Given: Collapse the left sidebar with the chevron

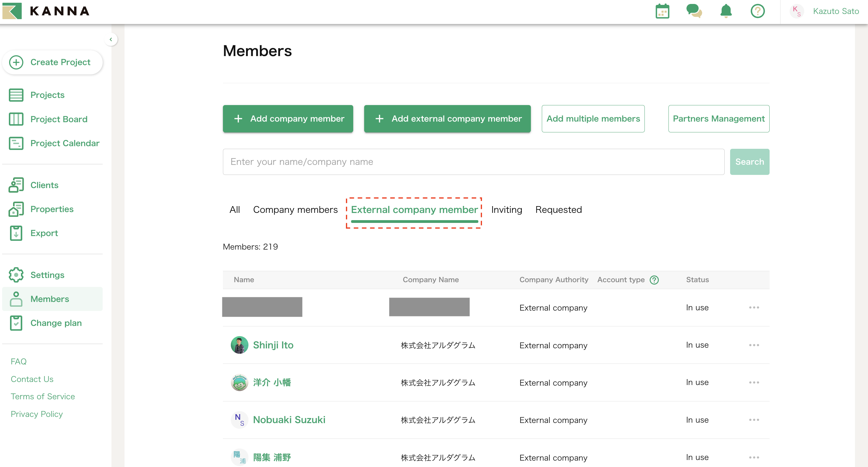Looking at the screenshot, I should pyautogui.click(x=111, y=39).
